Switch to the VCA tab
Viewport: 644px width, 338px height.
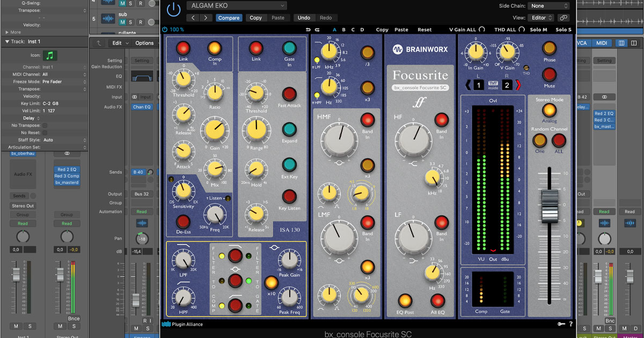(x=582, y=43)
